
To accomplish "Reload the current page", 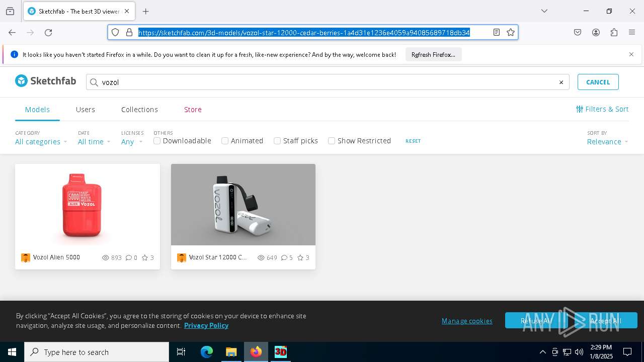I will click(48, 32).
